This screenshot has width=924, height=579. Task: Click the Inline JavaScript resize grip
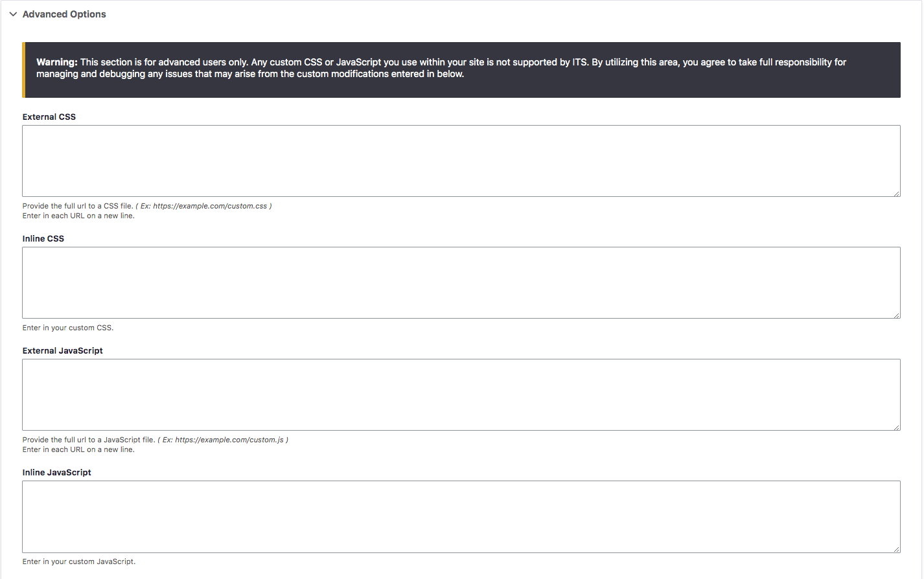click(x=897, y=549)
